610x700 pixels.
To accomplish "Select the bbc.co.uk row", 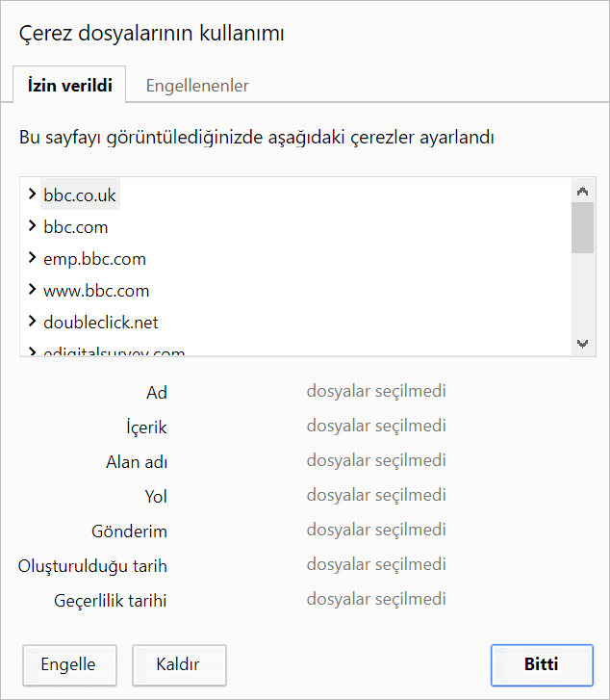I will tap(80, 194).
